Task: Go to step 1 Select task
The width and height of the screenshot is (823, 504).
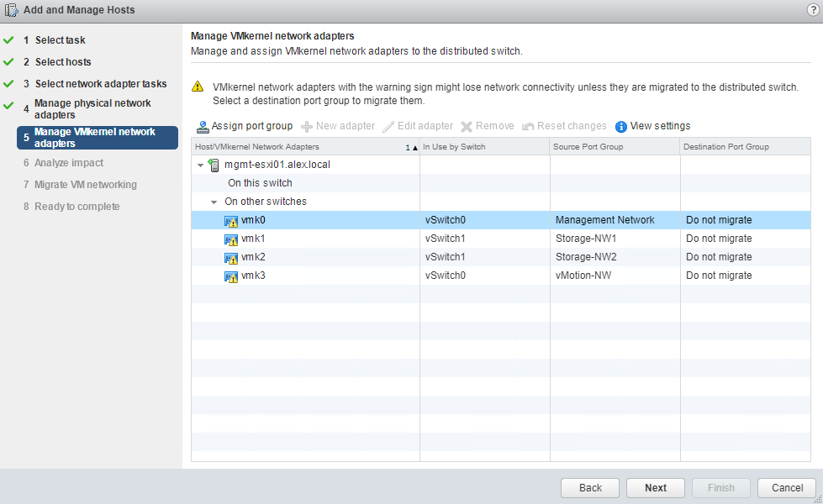Action: tap(60, 40)
